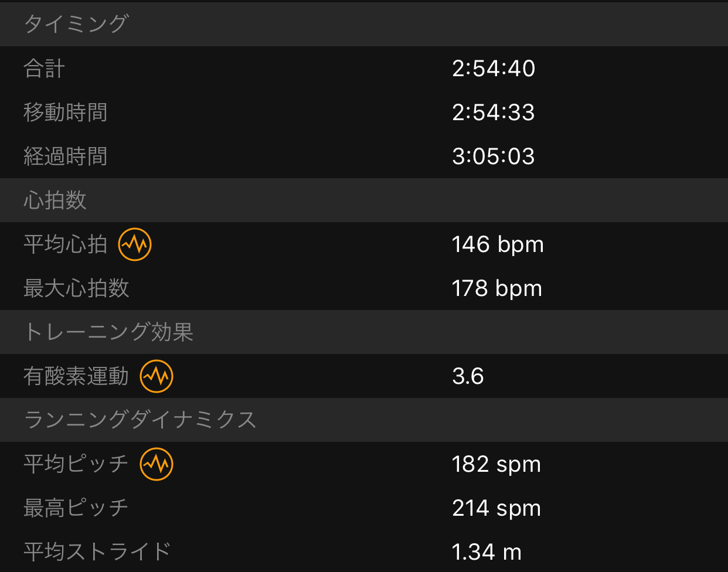728x572 pixels.
Task: Click the 182 spm average cadence value
Action: pos(496,465)
